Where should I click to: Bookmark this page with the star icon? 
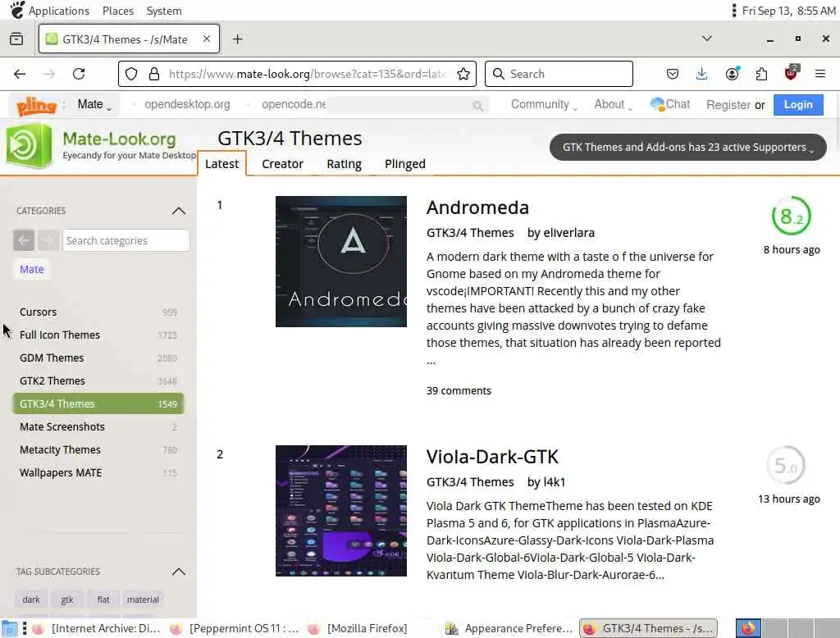pos(463,74)
